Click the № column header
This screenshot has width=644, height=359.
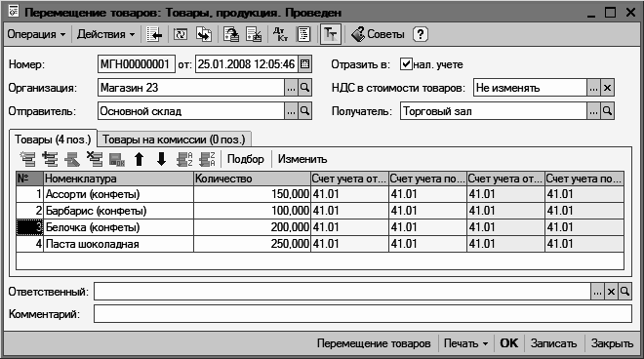tap(29, 179)
